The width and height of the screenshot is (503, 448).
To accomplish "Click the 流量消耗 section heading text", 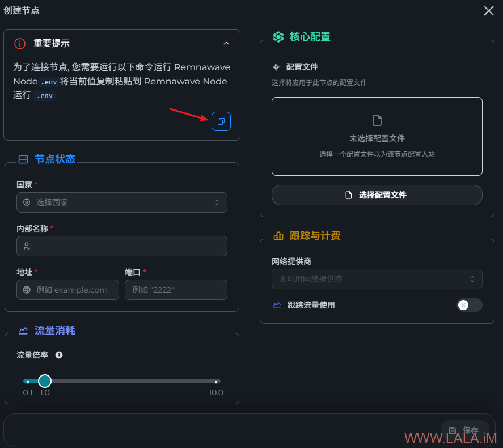I will 55,330.
